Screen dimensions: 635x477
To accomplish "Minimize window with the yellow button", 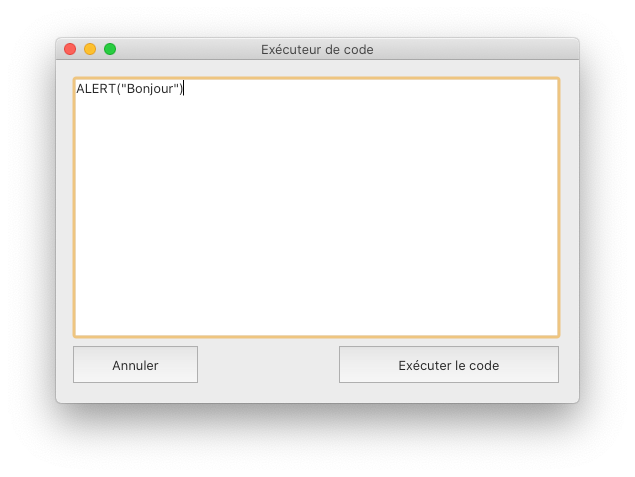I will [x=90, y=49].
